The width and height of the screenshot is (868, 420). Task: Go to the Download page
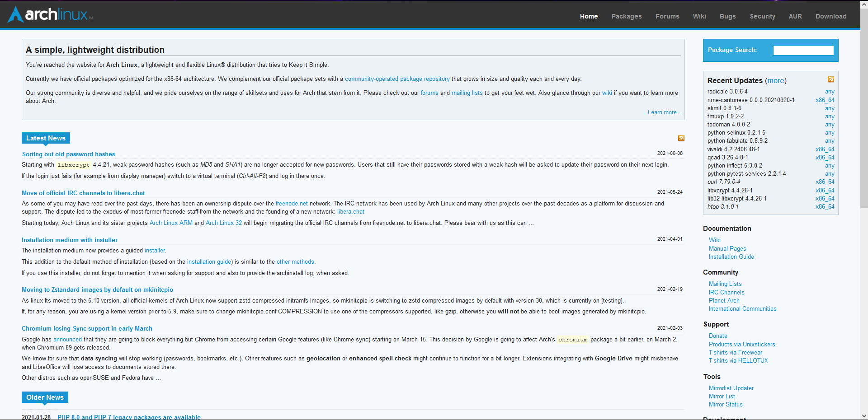[831, 16]
